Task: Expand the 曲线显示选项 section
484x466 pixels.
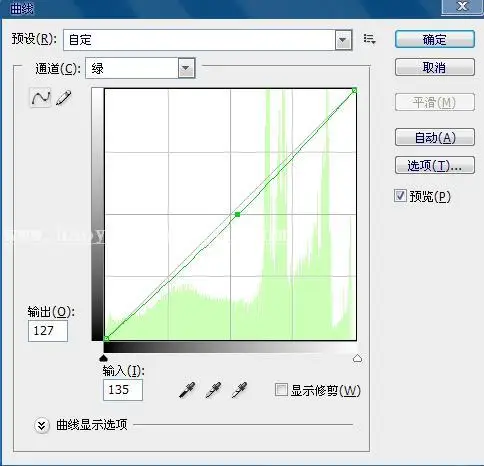Action: [x=42, y=425]
